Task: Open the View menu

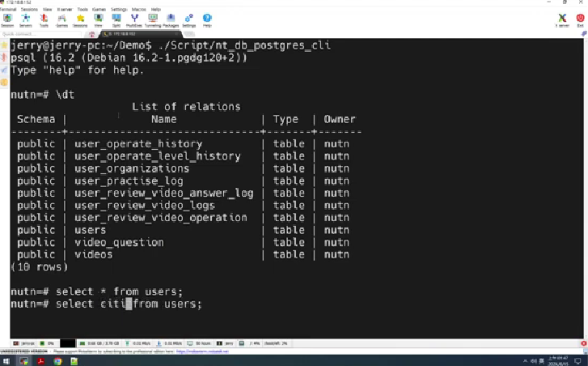Action: pos(47,10)
